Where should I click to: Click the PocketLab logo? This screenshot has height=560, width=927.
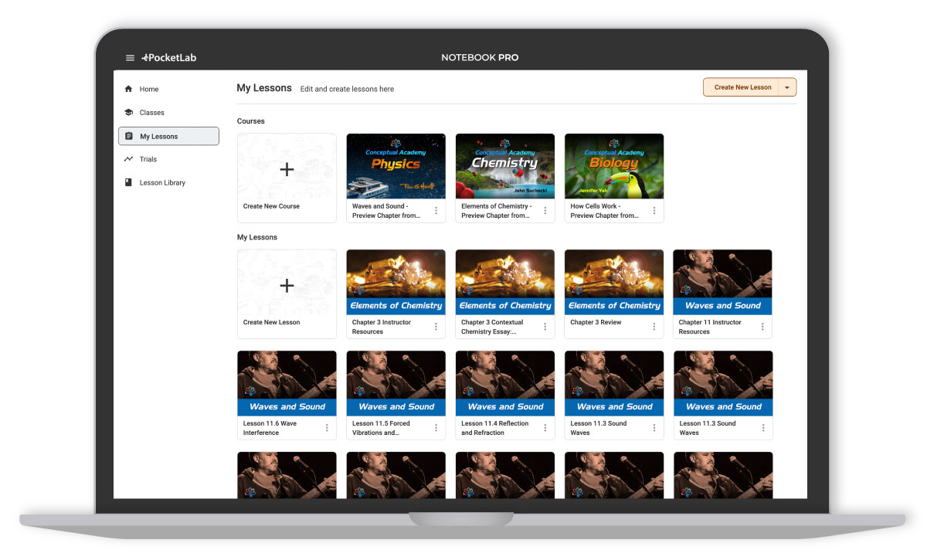click(168, 58)
